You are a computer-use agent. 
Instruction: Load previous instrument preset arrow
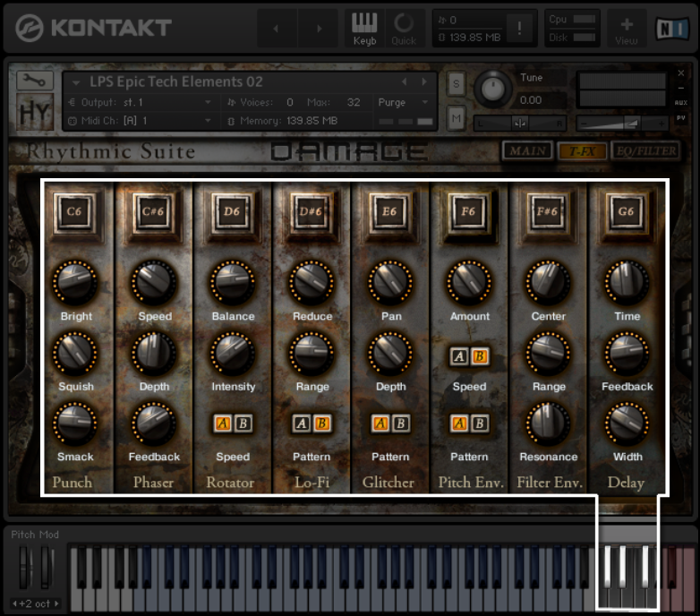[404, 81]
